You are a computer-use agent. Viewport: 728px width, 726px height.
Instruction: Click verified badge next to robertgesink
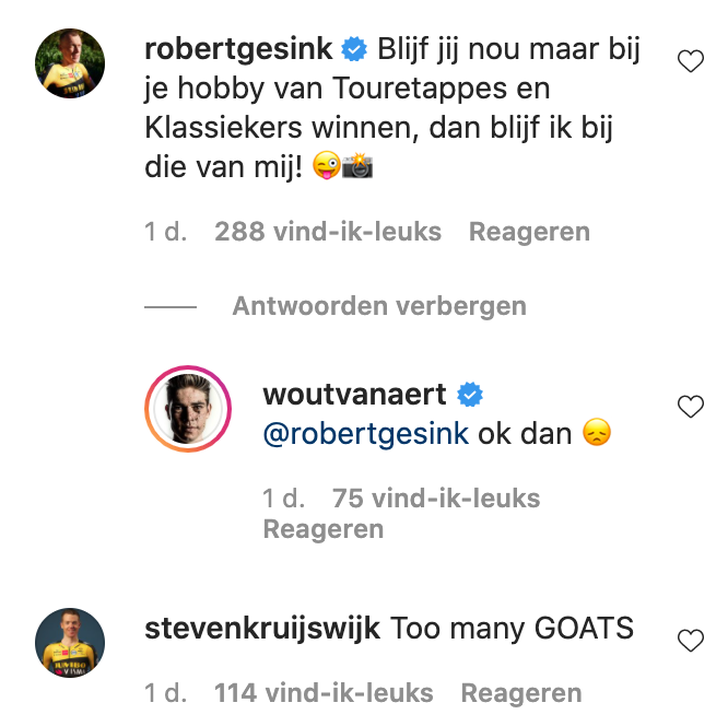[354, 49]
